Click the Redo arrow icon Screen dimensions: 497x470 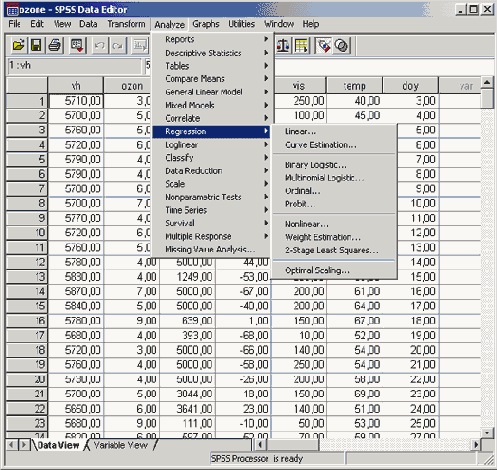pyautogui.click(x=117, y=45)
